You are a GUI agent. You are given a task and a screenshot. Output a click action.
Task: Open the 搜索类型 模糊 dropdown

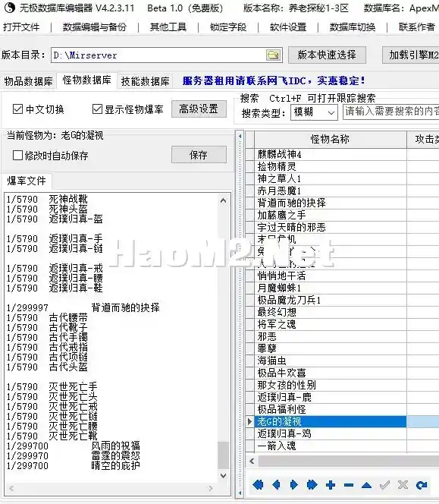(314, 112)
